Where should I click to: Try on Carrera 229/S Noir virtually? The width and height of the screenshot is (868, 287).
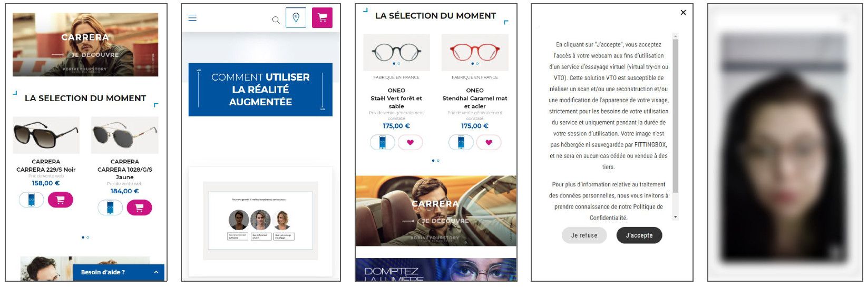[31, 200]
